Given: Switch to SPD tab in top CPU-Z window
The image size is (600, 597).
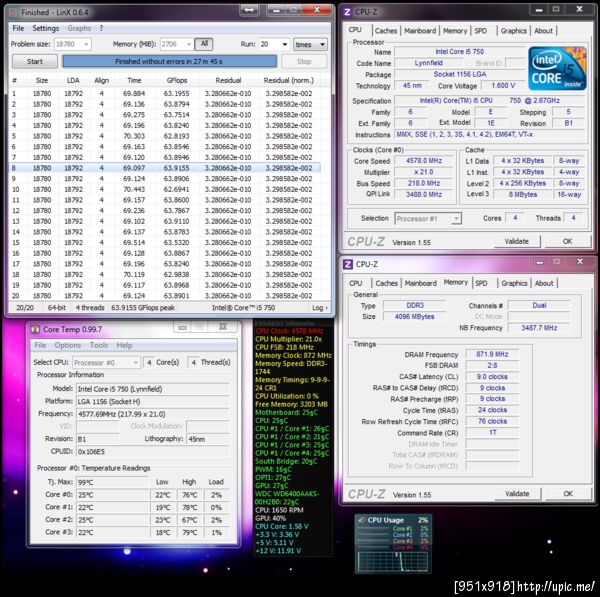Looking at the screenshot, I should (x=481, y=31).
